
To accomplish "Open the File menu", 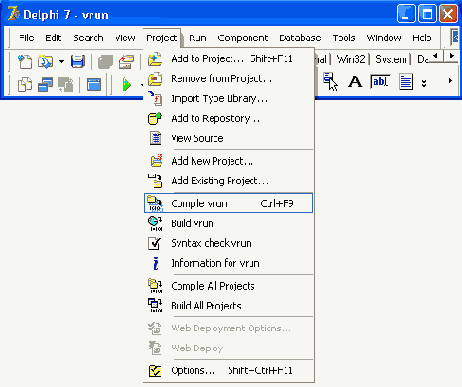I will tap(27, 38).
